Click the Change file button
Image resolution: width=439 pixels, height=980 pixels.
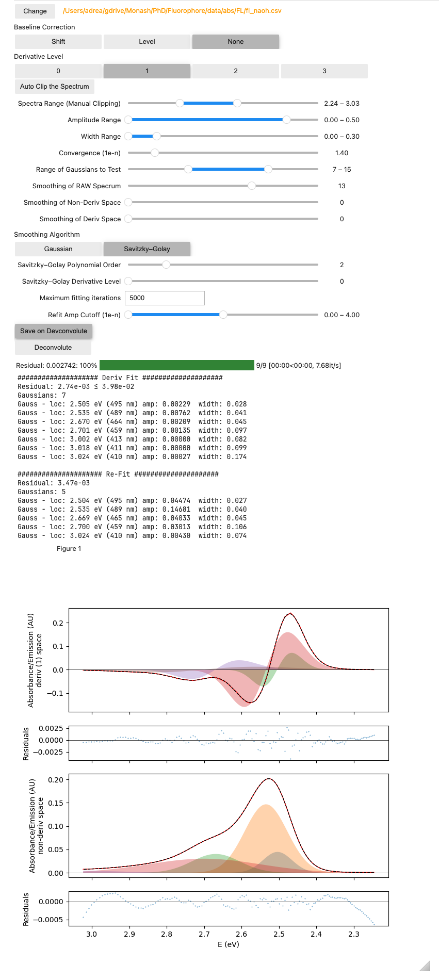35,11
